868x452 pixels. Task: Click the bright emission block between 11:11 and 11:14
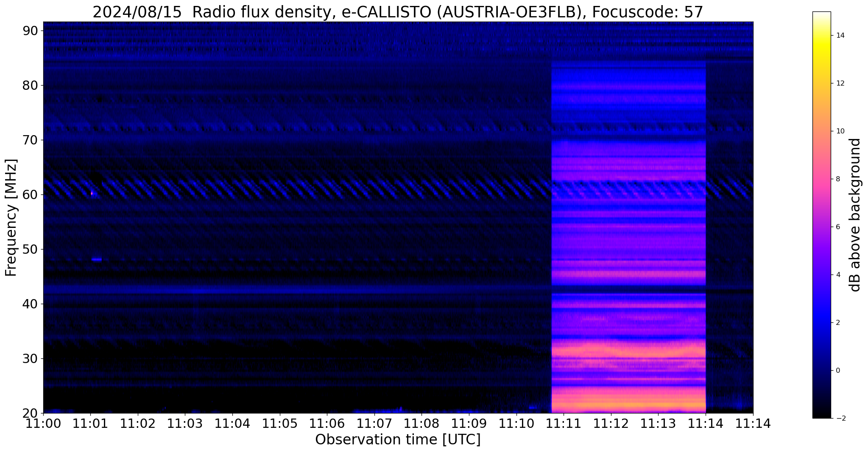tap(628, 237)
